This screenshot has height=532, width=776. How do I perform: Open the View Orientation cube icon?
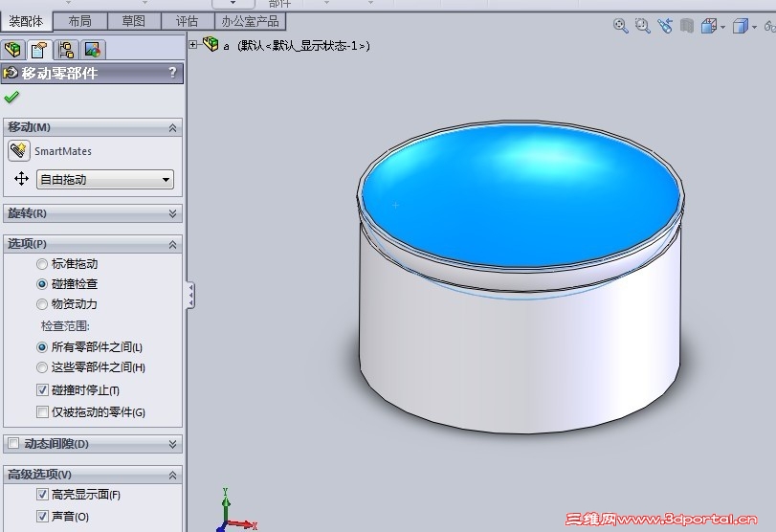click(x=709, y=26)
